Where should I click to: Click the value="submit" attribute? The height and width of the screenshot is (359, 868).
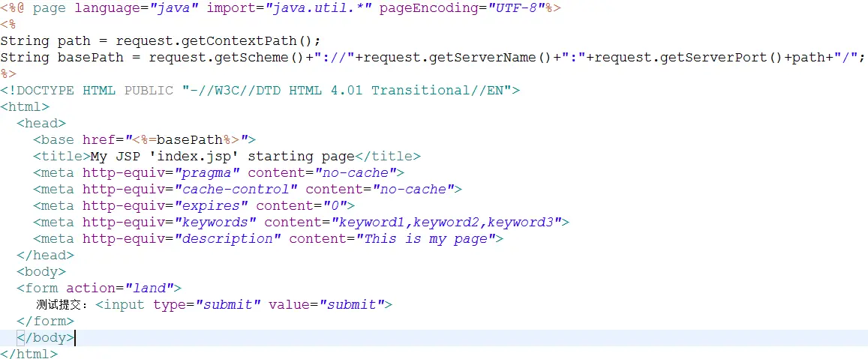[x=326, y=305]
